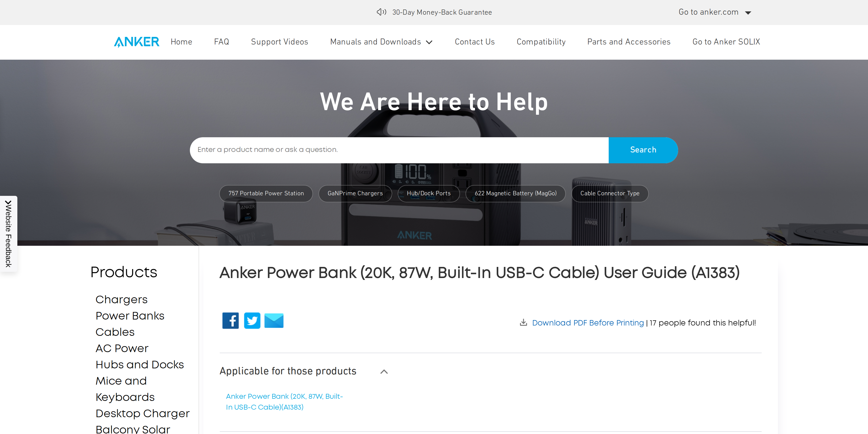The height and width of the screenshot is (434, 868).
Task: Open Mice and Keyboards category
Action: click(x=125, y=389)
